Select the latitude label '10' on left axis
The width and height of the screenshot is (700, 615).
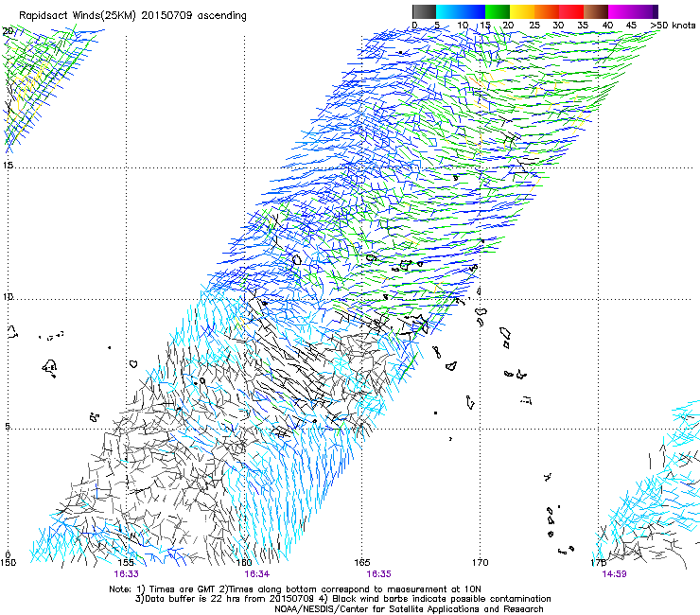coord(8,296)
